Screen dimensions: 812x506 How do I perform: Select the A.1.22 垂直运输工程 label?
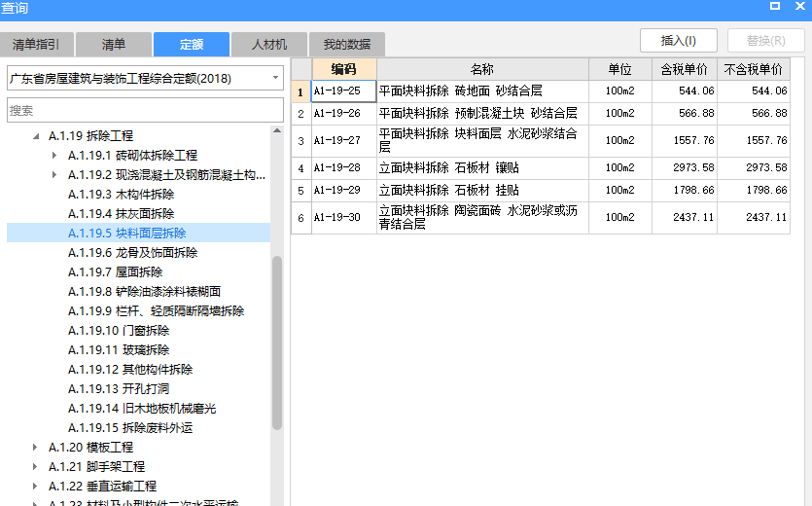102,486
